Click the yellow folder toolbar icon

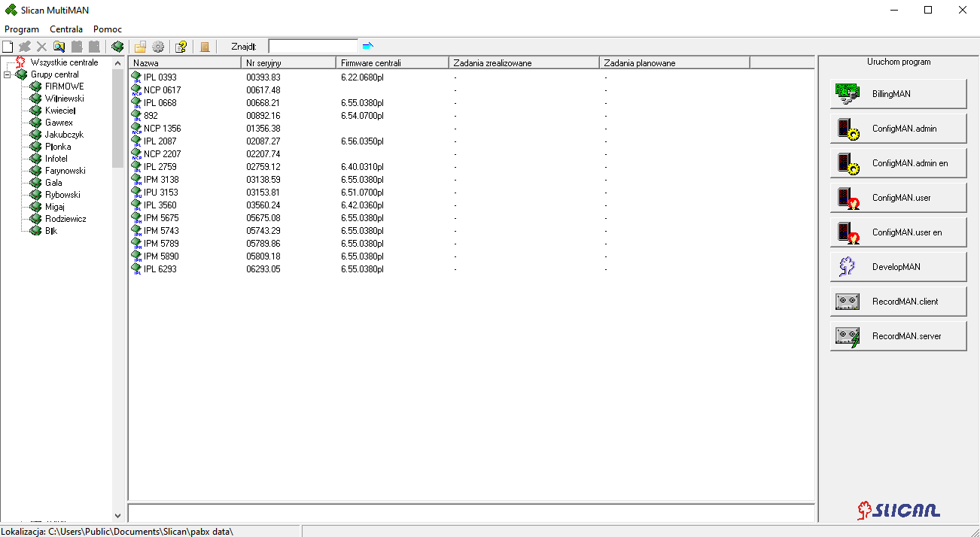pyautogui.click(x=140, y=47)
